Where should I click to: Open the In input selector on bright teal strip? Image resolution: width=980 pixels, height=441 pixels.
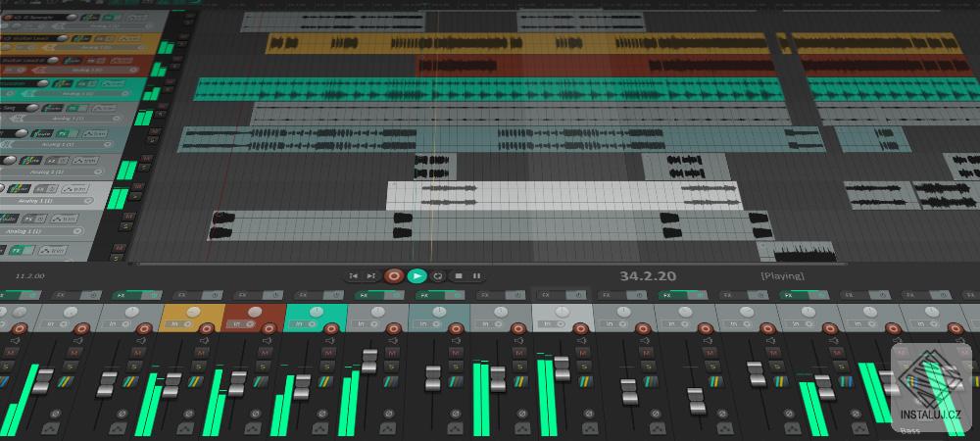click(301, 324)
